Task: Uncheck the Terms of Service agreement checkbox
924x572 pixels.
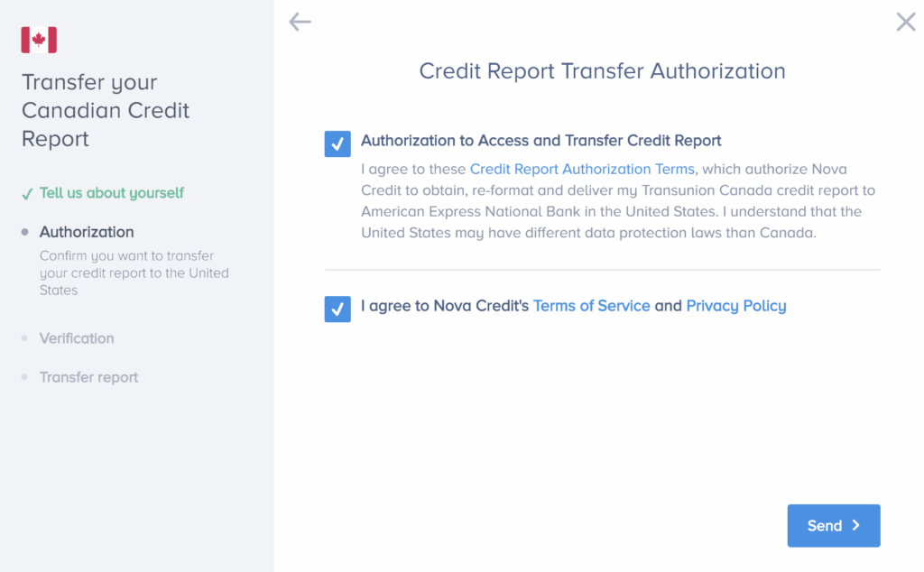Action: [x=337, y=309]
